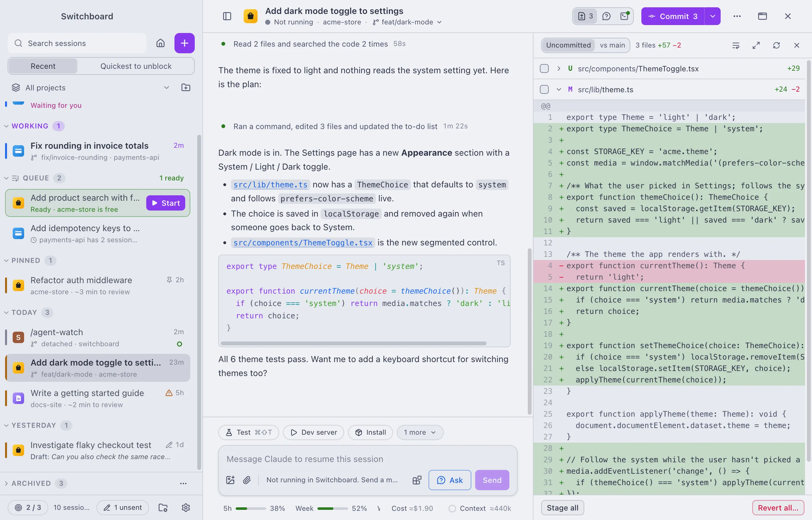Collapse the WORKING section

coord(6,126)
